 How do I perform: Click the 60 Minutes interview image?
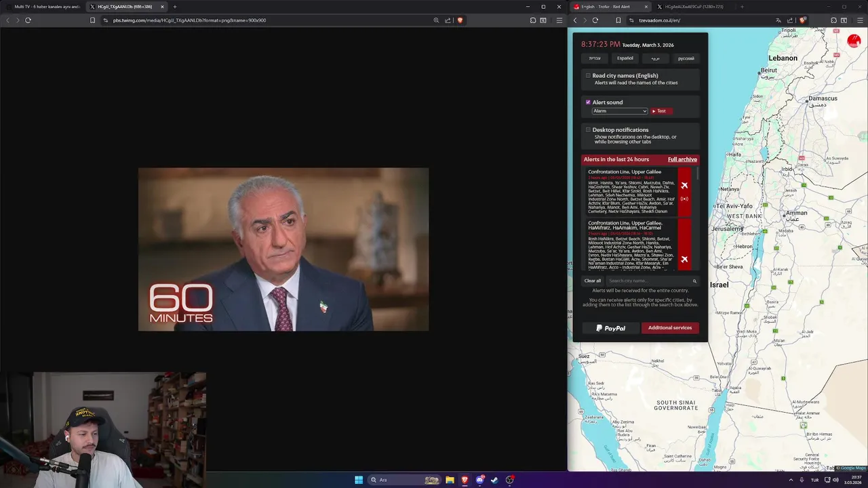(x=283, y=249)
